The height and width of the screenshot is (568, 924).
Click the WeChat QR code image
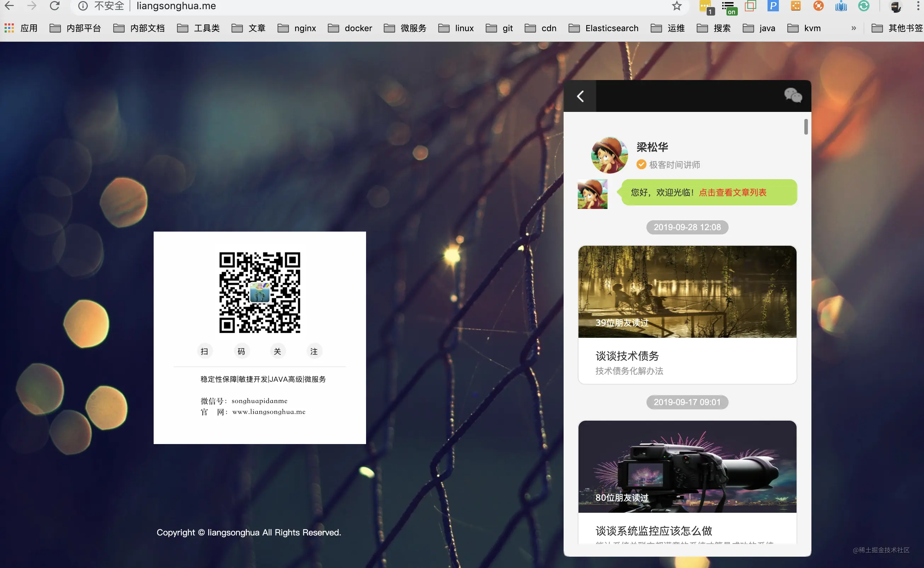259,292
